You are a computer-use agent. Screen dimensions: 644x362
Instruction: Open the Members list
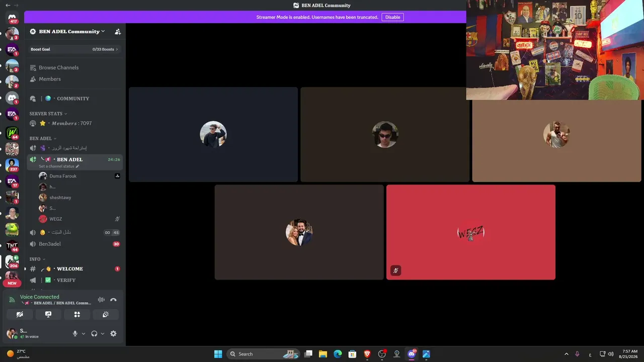pos(74,79)
